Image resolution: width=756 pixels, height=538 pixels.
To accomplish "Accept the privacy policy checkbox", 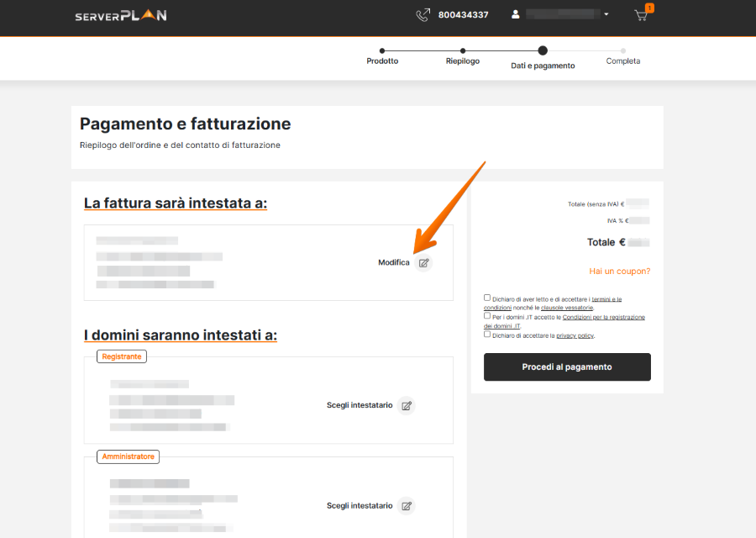I will click(487, 334).
